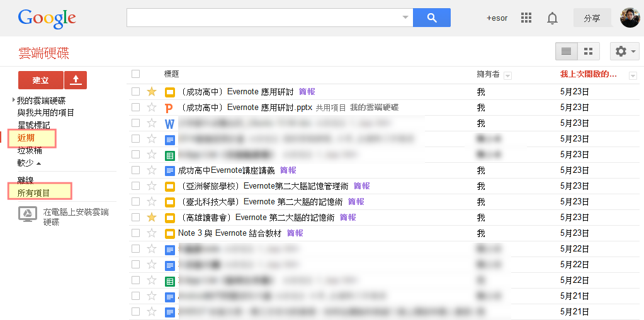This screenshot has height=320, width=644.
Task: Open the Google apps grid icon
Action: click(526, 18)
